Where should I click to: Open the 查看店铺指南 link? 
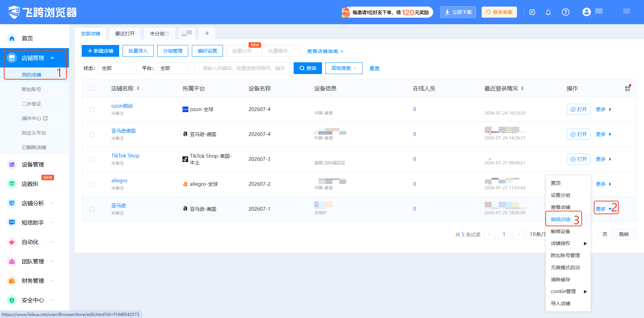[x=325, y=51]
